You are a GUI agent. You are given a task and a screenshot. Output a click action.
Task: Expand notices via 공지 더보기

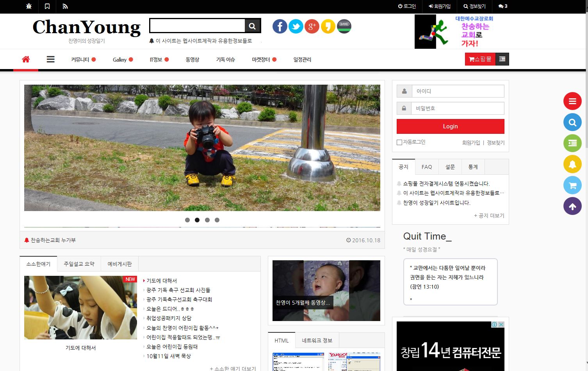[x=489, y=215]
